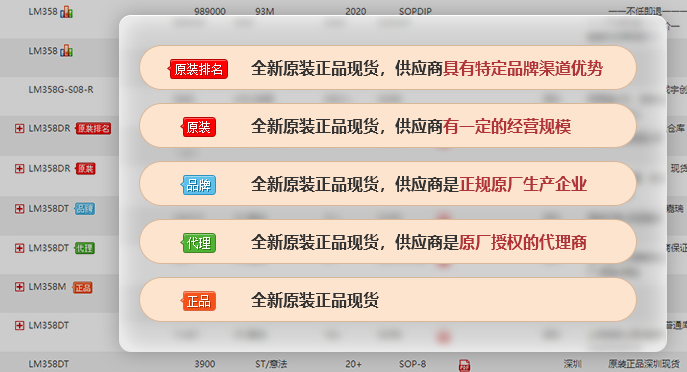Click the popup text 具有特定品牌渠道优势

pos(523,69)
